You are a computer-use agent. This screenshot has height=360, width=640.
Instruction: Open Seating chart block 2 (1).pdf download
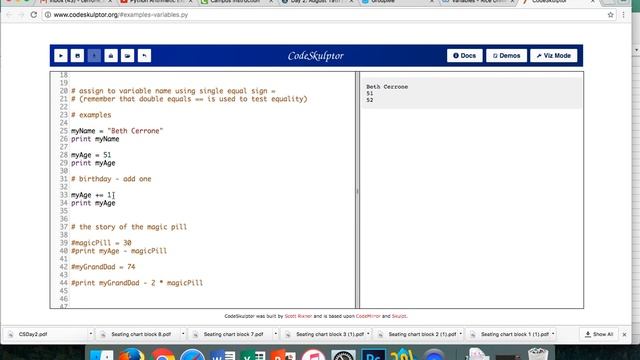point(422,334)
